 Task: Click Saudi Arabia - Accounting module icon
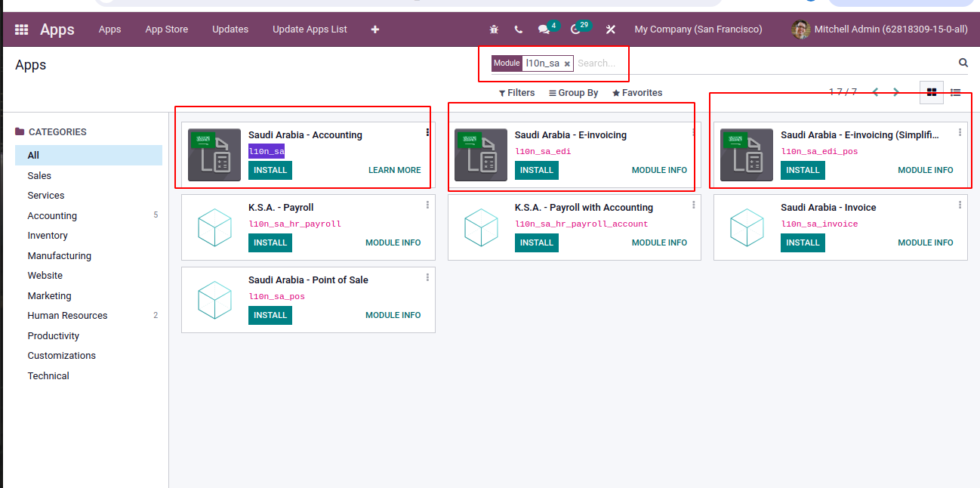[214, 155]
